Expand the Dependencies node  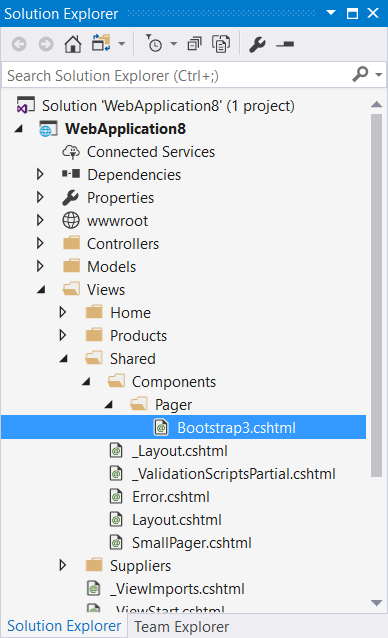[40, 175]
